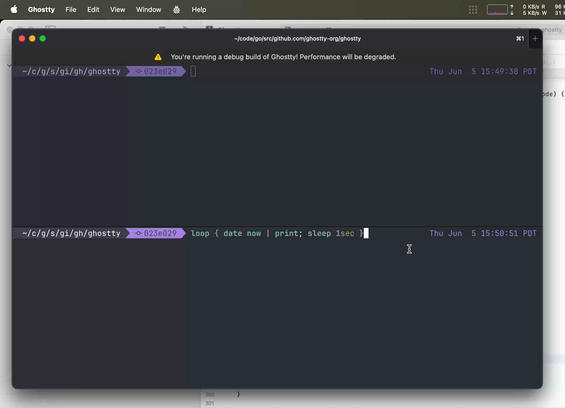565x408 pixels.
Task: Add a new tab with the plus button
Action: (535, 39)
